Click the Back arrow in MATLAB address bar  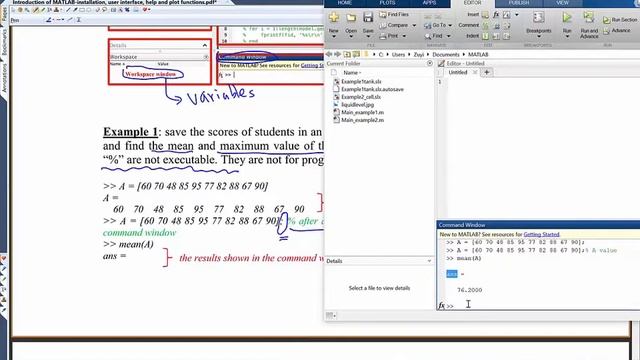329,54
